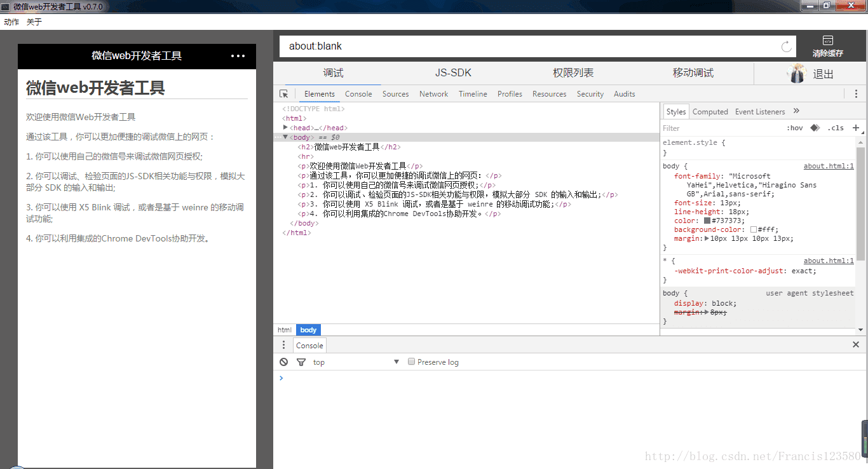Open DevTools main three-dot menu
The image size is (868, 469).
tap(856, 94)
